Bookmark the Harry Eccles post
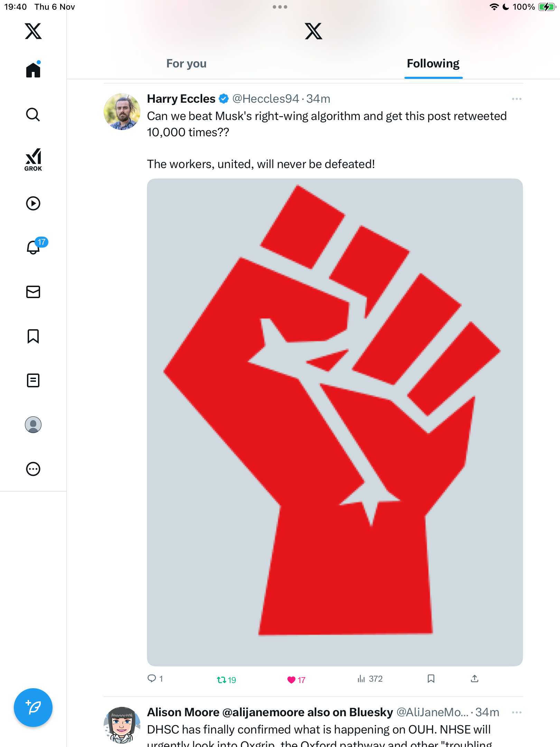Screen dimensions: 560x747 pyautogui.click(x=431, y=679)
